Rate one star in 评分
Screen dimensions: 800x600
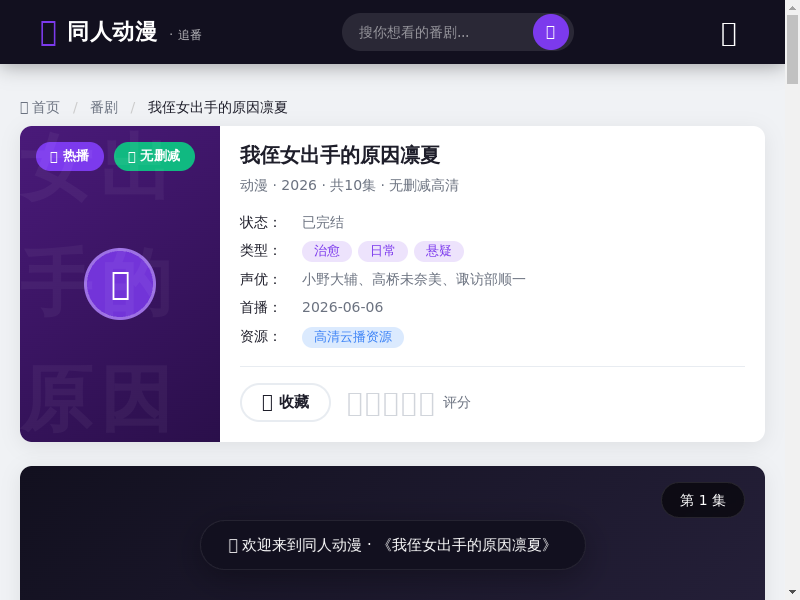pyautogui.click(x=355, y=404)
